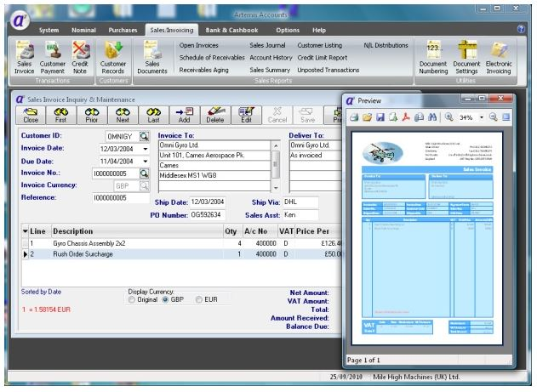Open the Help menu tab
This screenshot has height=392, width=537.
[319, 30]
